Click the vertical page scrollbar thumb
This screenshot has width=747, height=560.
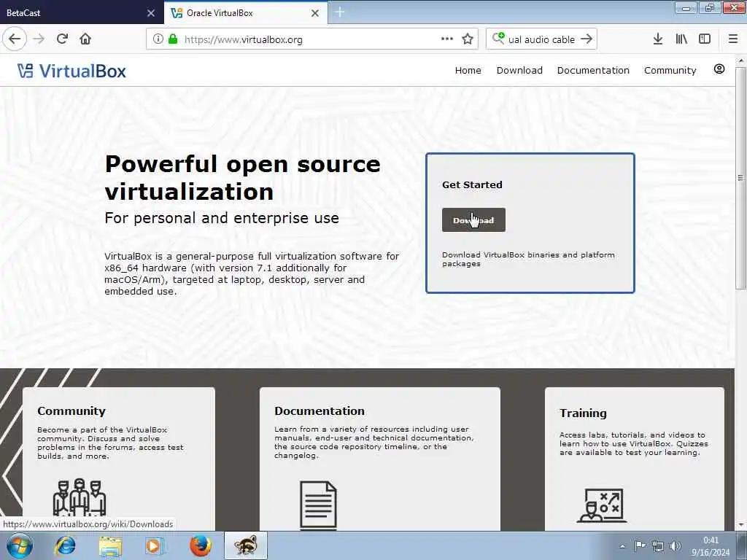point(740,178)
